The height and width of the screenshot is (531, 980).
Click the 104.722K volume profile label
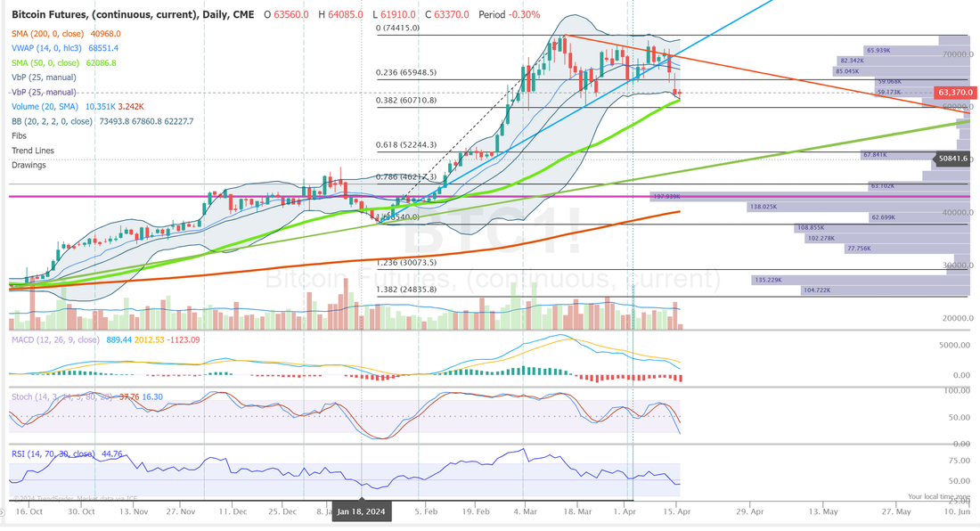pos(817,290)
